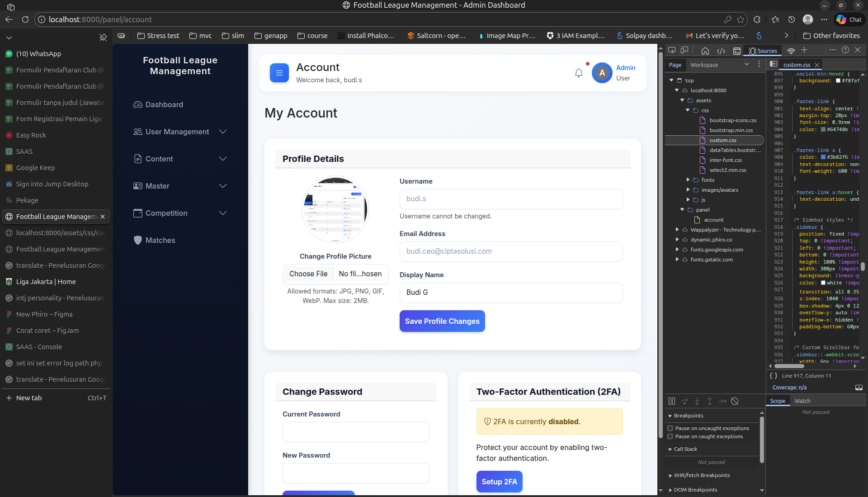Click the white color swatch in custom.css
The width and height of the screenshot is (868, 497).
click(823, 283)
